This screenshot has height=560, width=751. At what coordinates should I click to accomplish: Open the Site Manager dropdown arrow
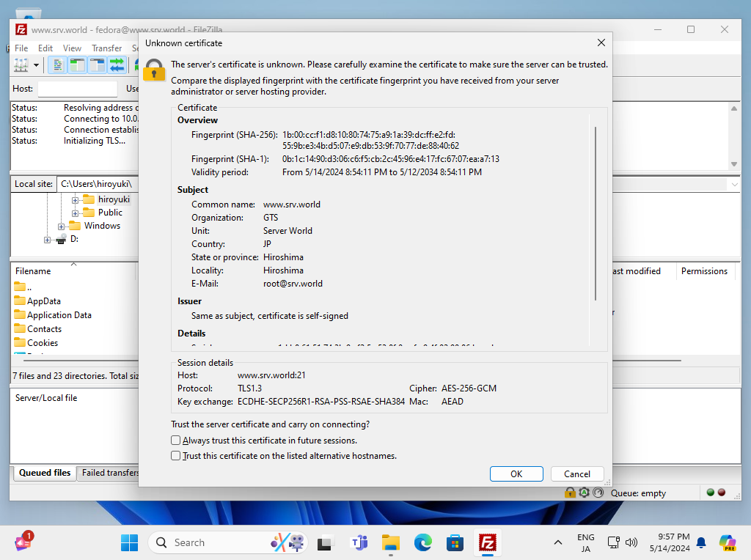point(36,65)
